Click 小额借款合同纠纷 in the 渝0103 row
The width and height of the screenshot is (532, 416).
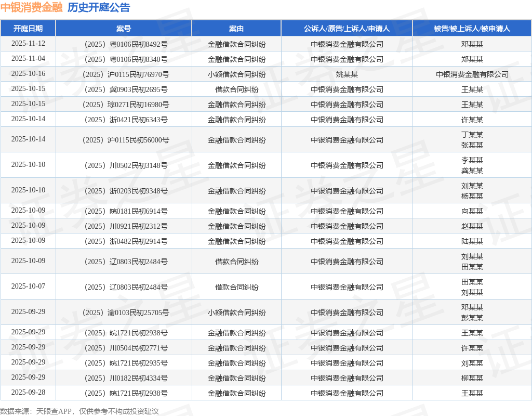click(x=236, y=313)
